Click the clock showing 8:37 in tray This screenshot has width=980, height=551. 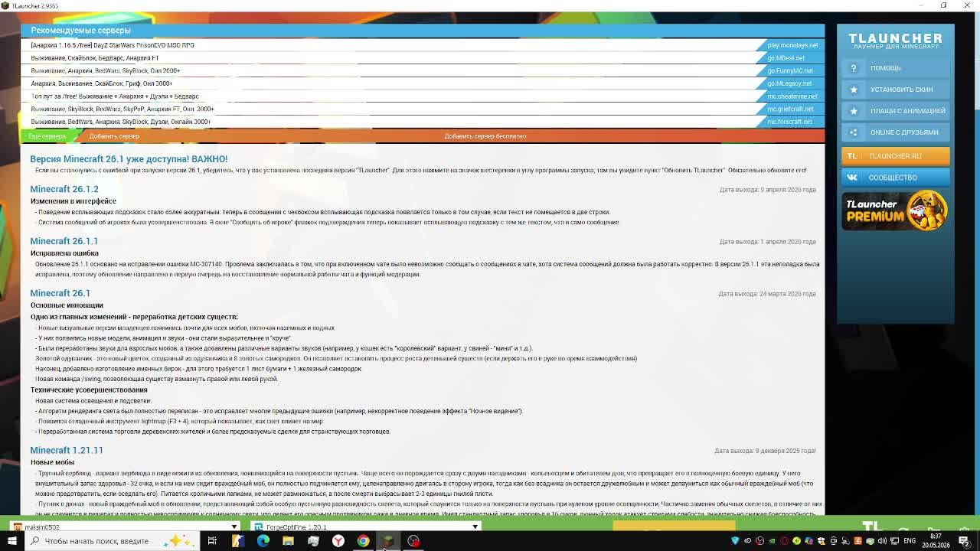tap(937, 537)
